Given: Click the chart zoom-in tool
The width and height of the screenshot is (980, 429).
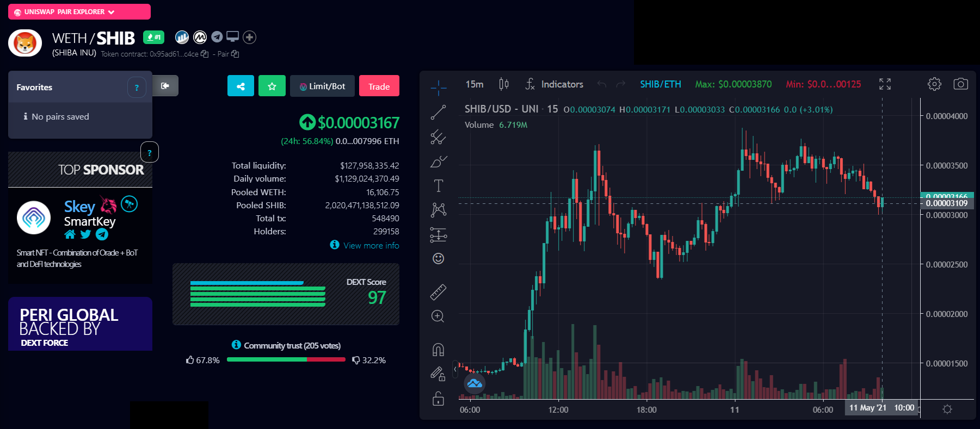Looking at the screenshot, I should coord(438,316).
